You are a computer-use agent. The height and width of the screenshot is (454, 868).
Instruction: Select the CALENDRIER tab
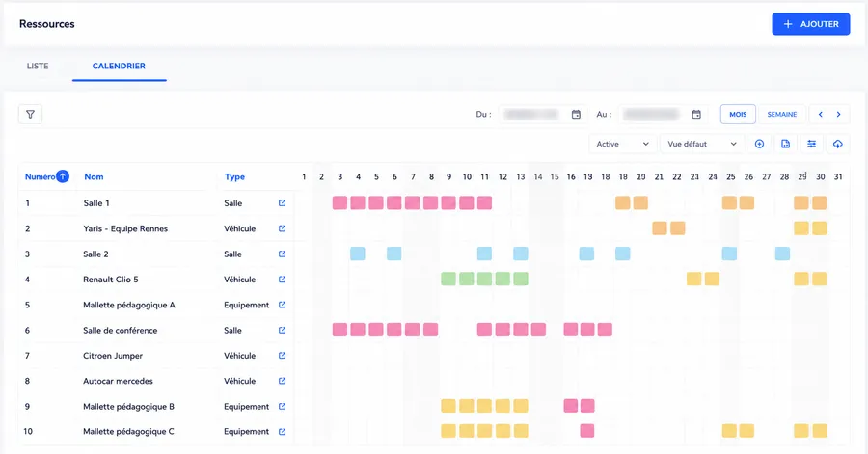[119, 66]
